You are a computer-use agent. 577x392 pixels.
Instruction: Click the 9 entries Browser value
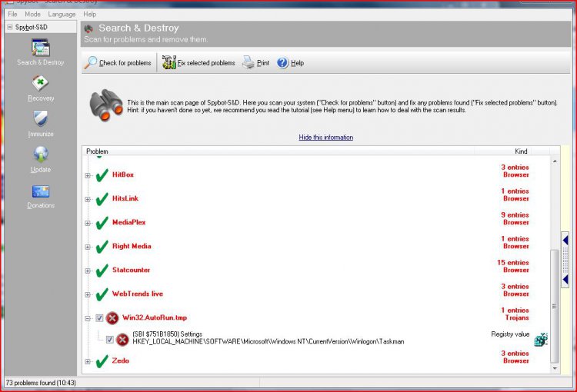(x=515, y=218)
